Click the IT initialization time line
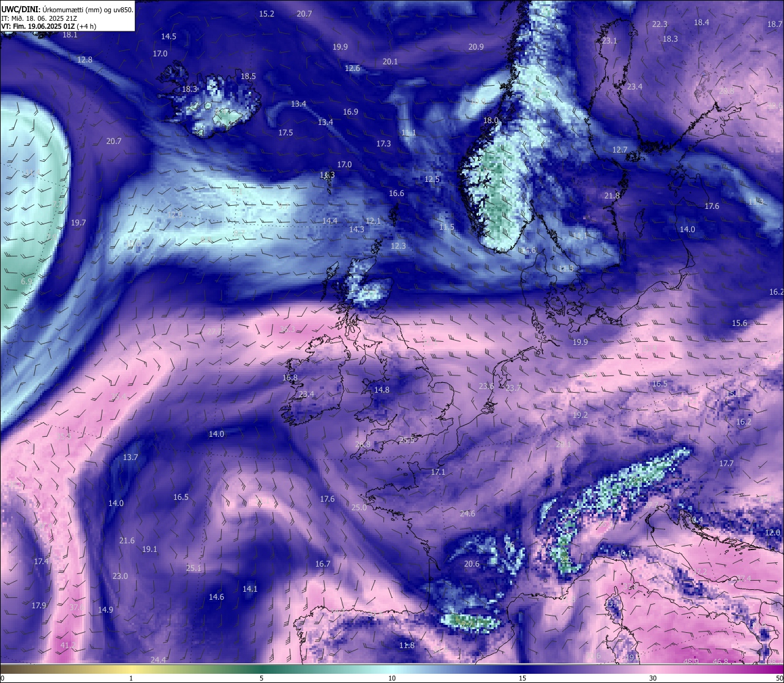Viewport: 784px width, 683px height. pyautogui.click(x=39, y=18)
